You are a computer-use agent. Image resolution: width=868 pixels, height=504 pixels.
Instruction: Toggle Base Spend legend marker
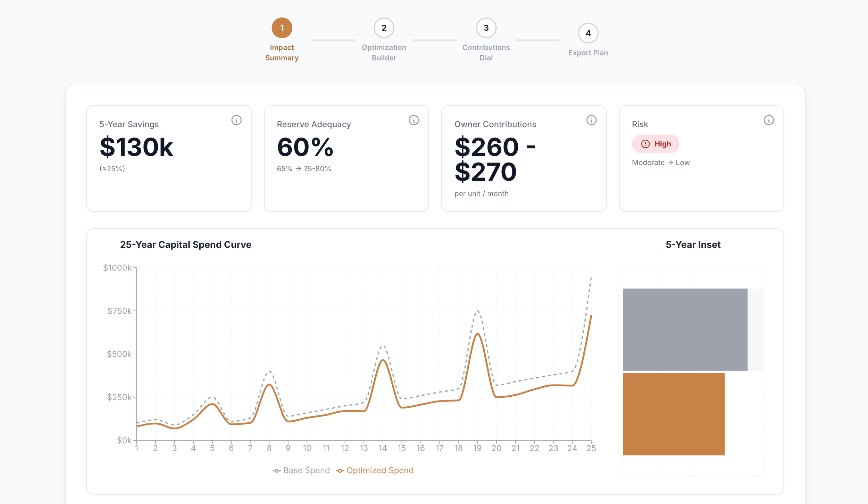[277, 471]
